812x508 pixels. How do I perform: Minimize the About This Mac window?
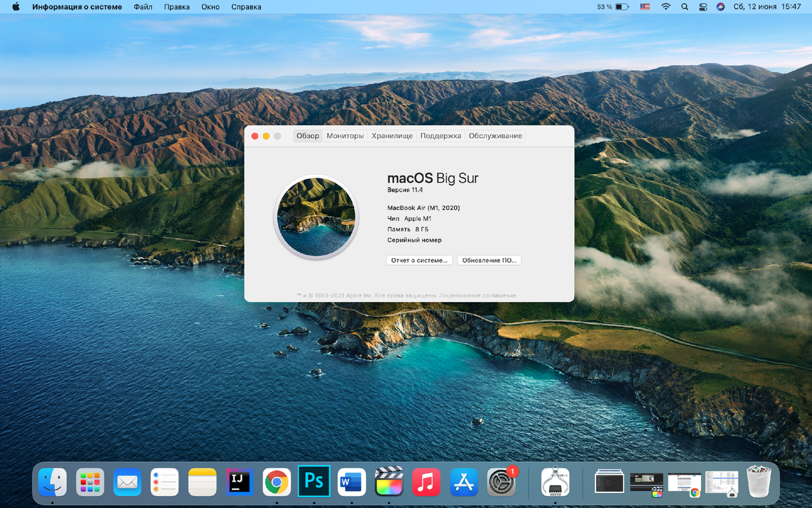pyautogui.click(x=266, y=136)
